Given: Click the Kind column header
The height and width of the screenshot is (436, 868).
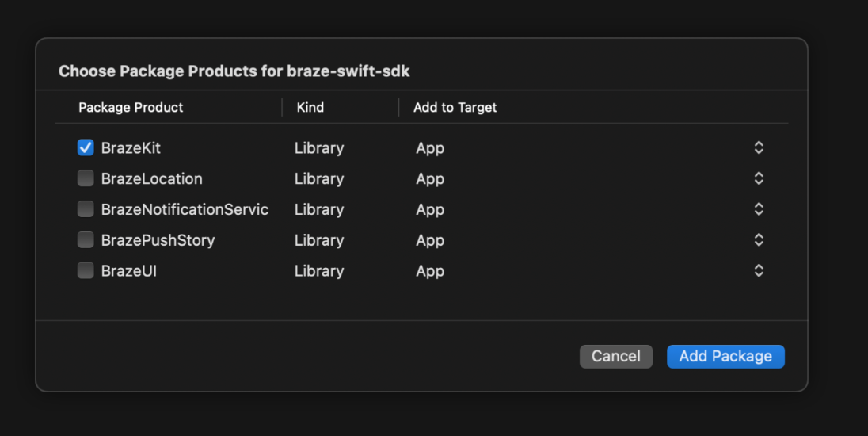Looking at the screenshot, I should click(x=310, y=108).
